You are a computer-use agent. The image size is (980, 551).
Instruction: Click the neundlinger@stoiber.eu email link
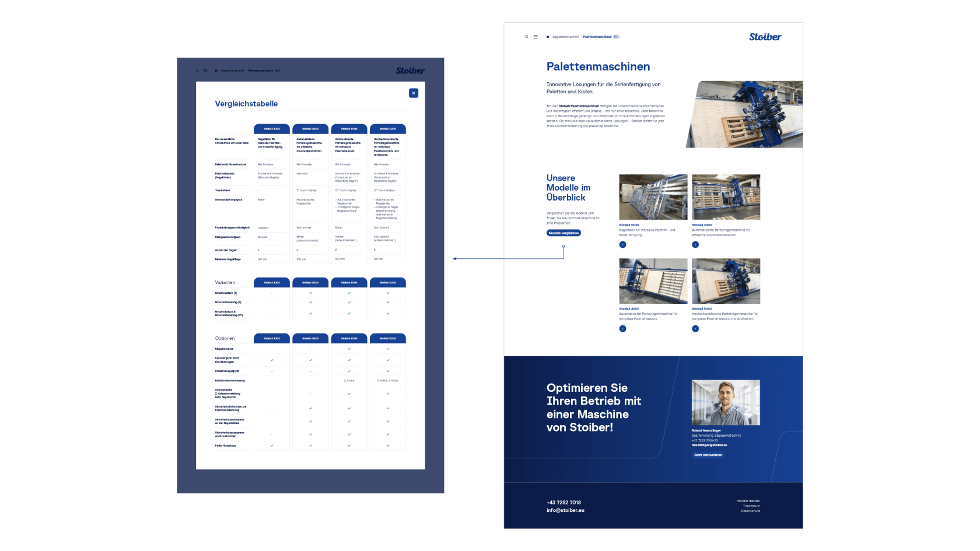709,445
